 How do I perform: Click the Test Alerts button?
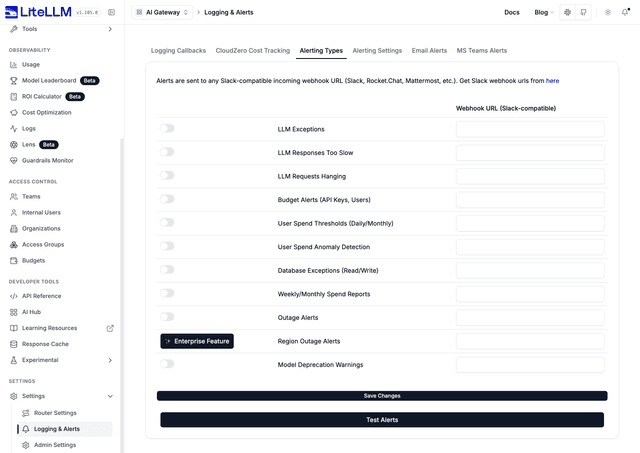(382, 420)
